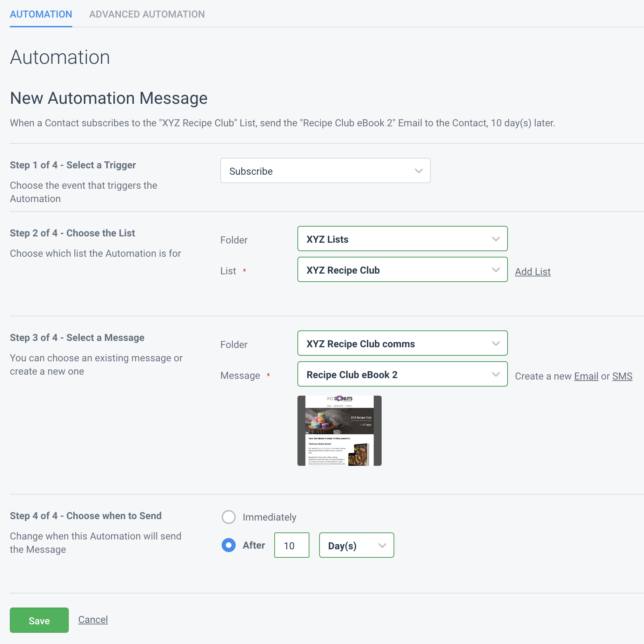Open the email preview thumbnail
644x644 pixels.
pos(339,431)
